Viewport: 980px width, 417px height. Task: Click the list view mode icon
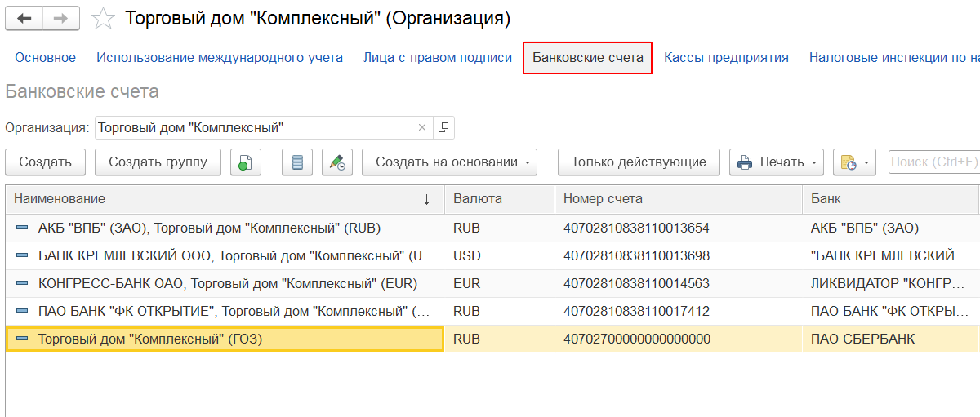[x=297, y=162]
